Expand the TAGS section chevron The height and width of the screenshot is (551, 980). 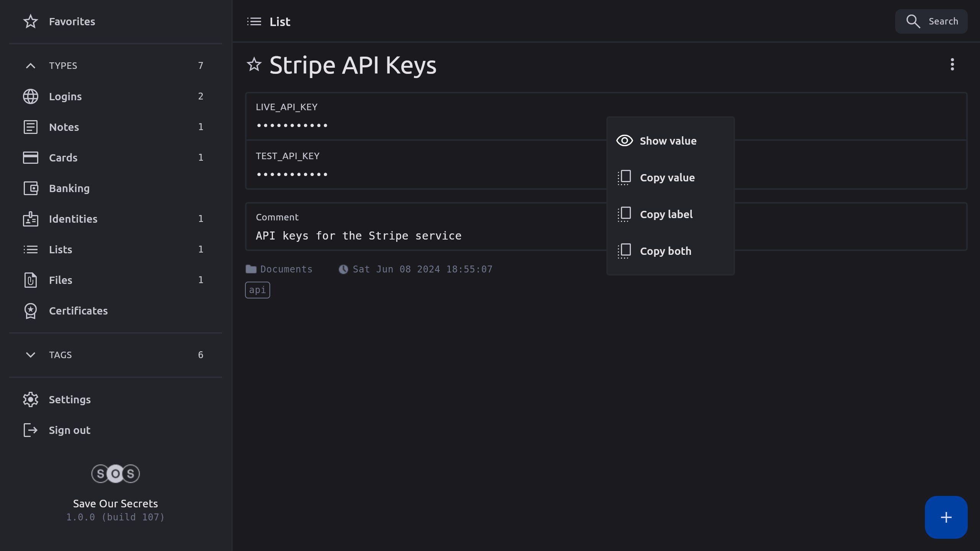click(31, 355)
